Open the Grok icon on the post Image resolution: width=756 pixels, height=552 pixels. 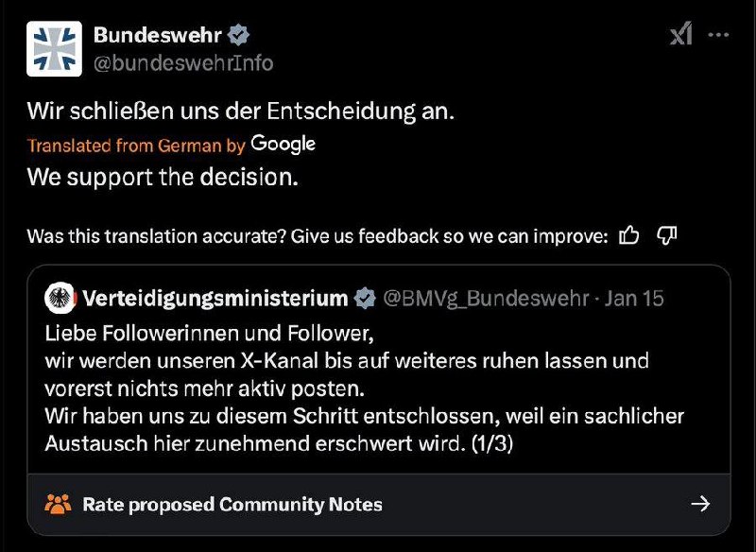(681, 35)
